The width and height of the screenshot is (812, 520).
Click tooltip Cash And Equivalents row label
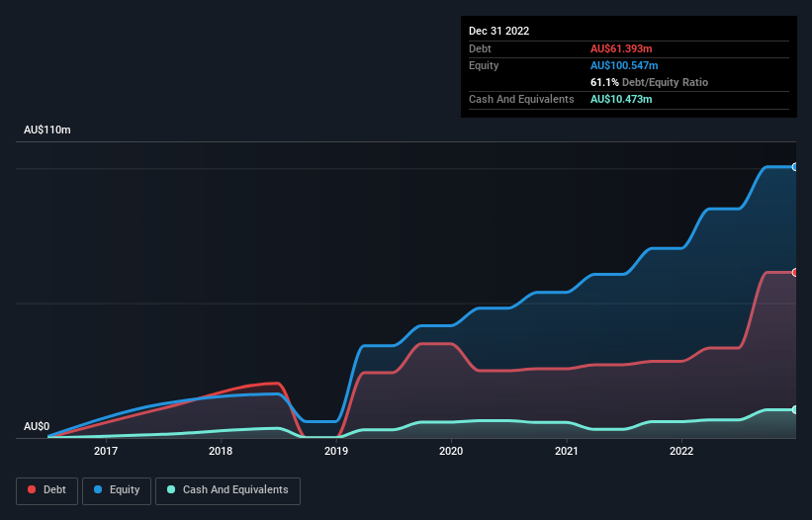pos(521,99)
